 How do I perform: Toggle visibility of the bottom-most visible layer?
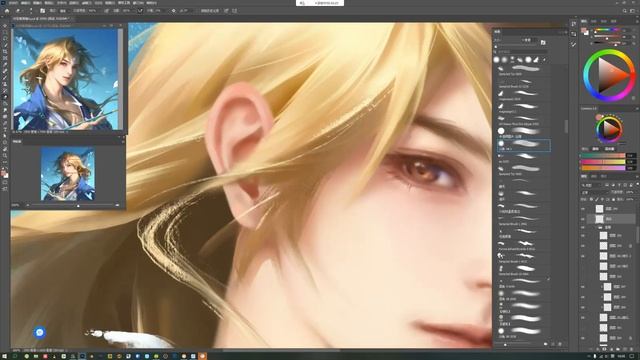(x=583, y=338)
